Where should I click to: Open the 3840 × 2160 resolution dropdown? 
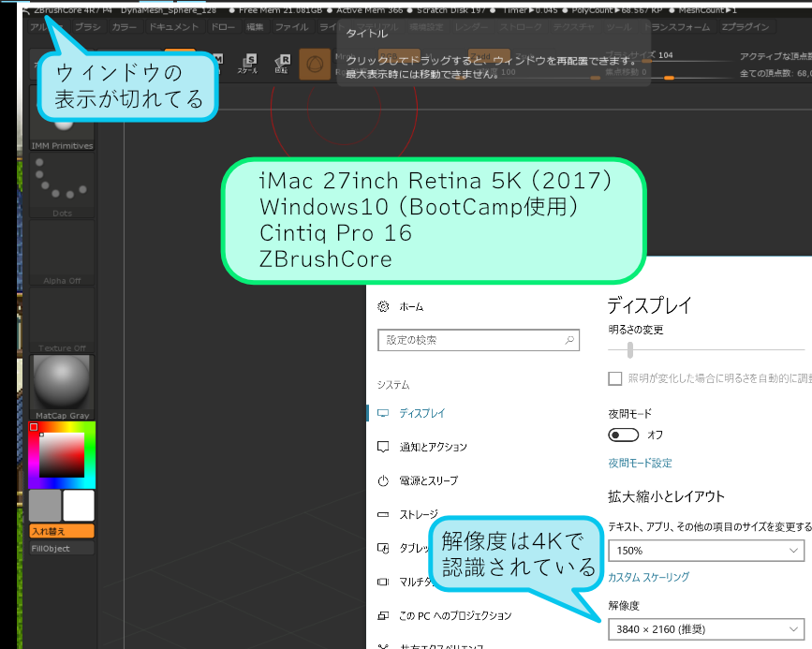point(706,629)
